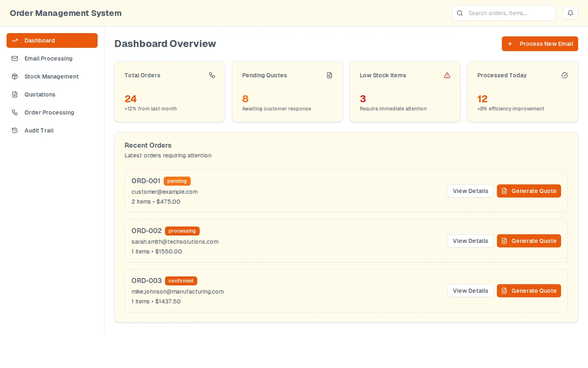Image resolution: width=588 pixels, height=368 pixels.
Task: Click 'Awaiting customer response' text
Action: pos(276,109)
